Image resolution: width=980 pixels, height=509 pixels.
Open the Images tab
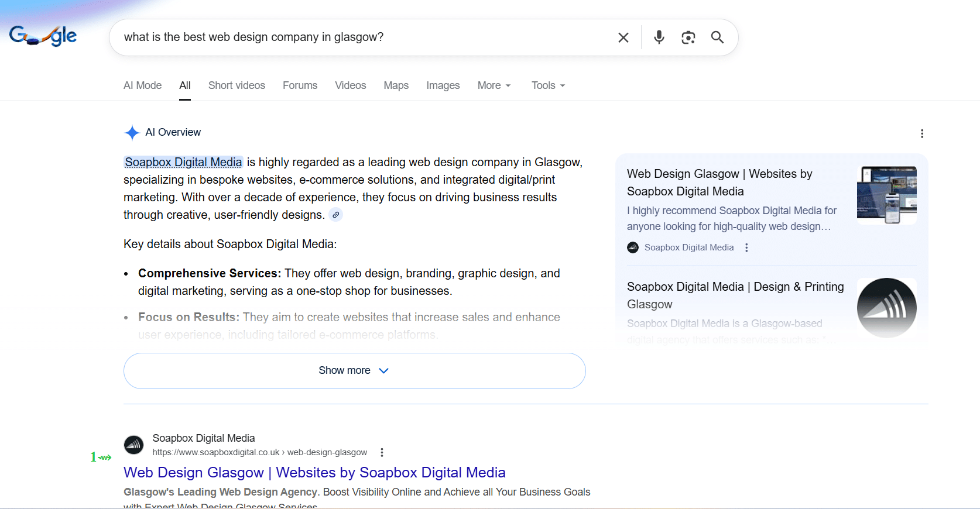443,85
